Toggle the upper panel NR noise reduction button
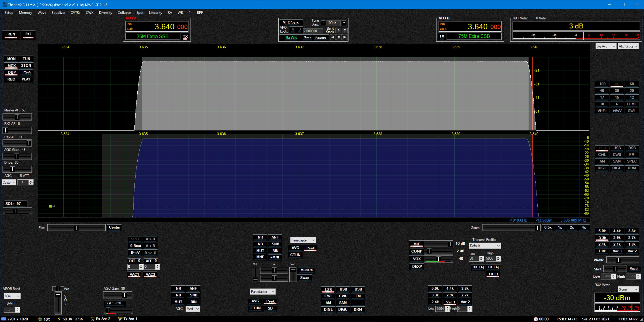 (260, 237)
